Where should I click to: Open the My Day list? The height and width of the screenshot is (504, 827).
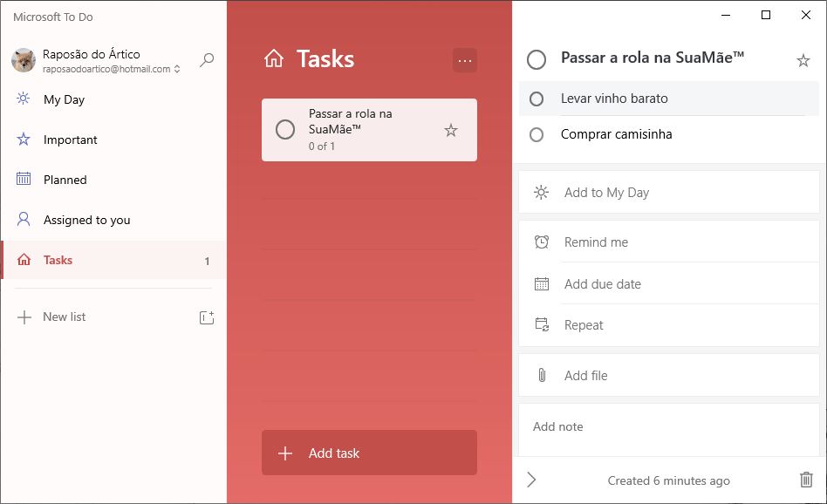click(x=113, y=99)
